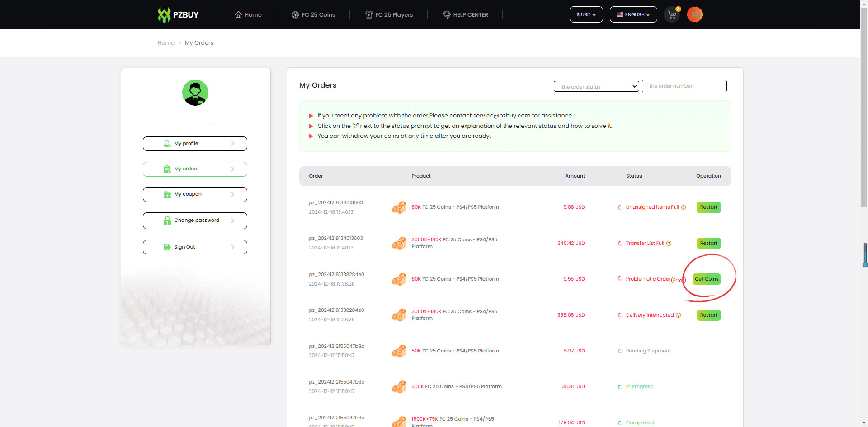Click the chevron on My orders row
The width and height of the screenshot is (868, 427).
pos(233,169)
